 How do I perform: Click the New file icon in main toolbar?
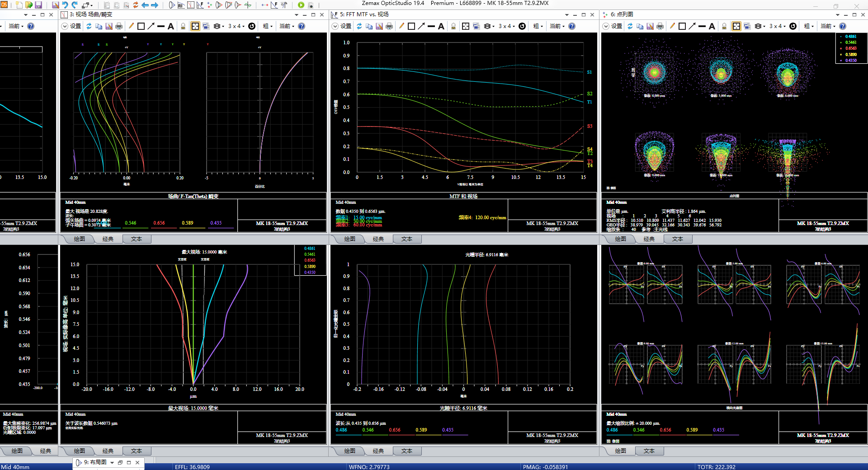pyautogui.click(x=19, y=5)
